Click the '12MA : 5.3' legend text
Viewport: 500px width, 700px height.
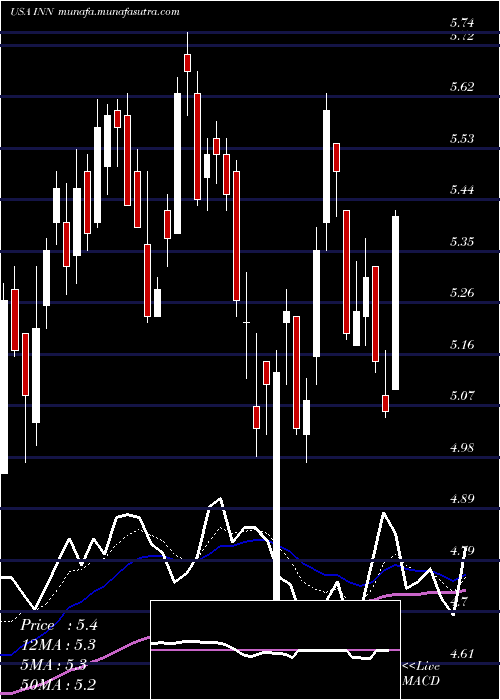coord(58,645)
